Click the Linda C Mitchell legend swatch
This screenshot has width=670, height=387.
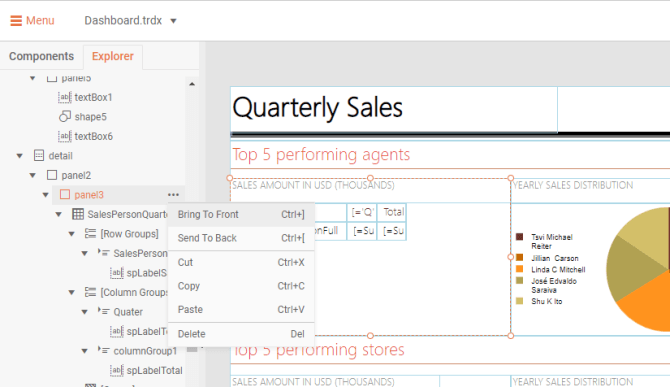[x=520, y=269]
